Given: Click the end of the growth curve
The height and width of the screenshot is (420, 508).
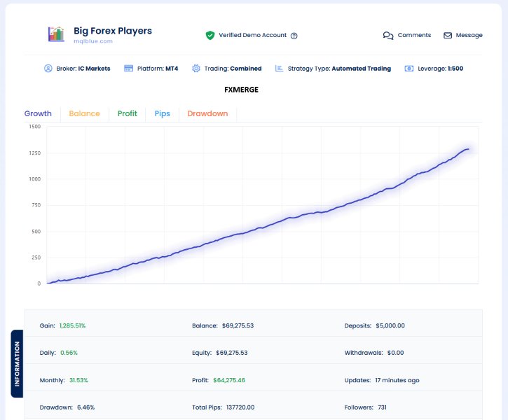Looking at the screenshot, I should pyautogui.click(x=468, y=148).
